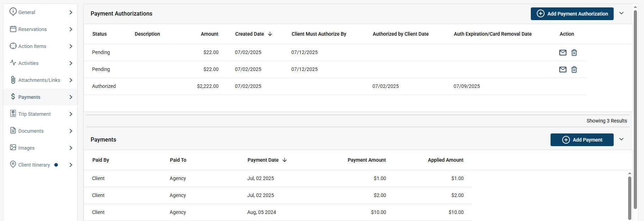The image size is (644, 221).
Task: Sort by Status column header
Action: (99, 34)
